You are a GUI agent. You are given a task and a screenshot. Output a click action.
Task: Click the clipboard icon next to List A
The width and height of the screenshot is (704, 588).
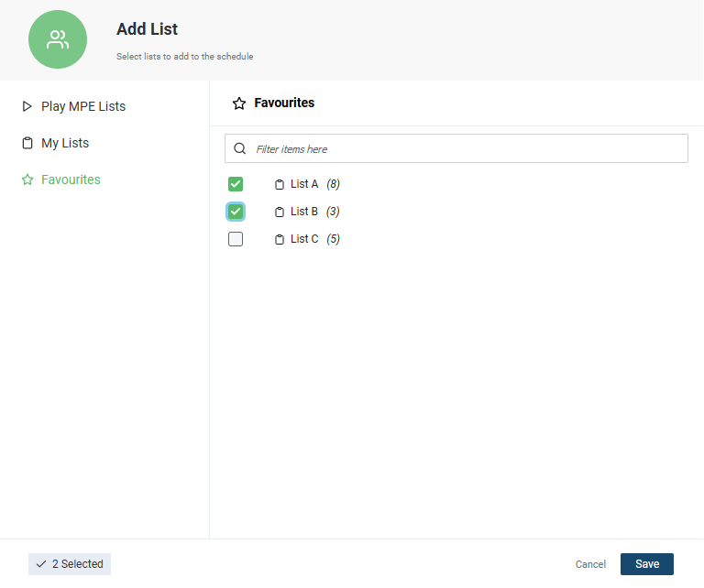tap(280, 184)
